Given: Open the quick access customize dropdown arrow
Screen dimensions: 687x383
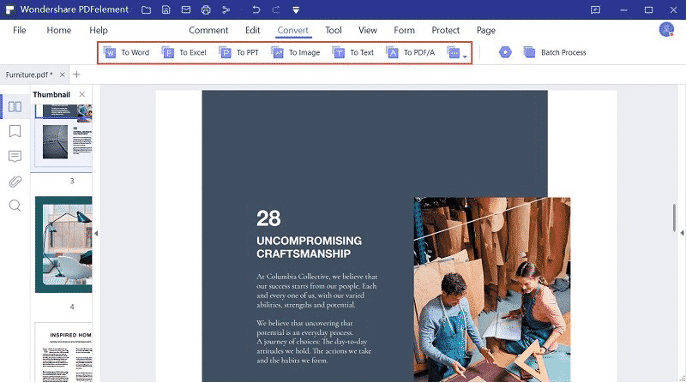Looking at the screenshot, I should (296, 10).
